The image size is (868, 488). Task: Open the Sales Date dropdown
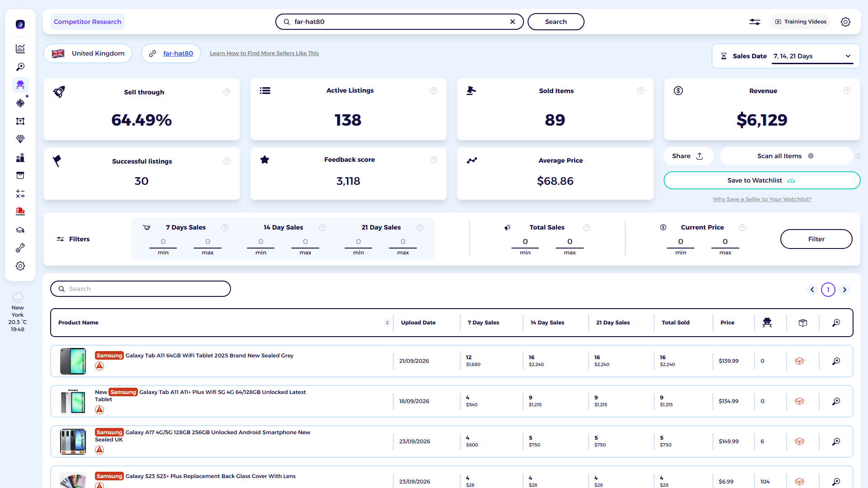(812, 56)
